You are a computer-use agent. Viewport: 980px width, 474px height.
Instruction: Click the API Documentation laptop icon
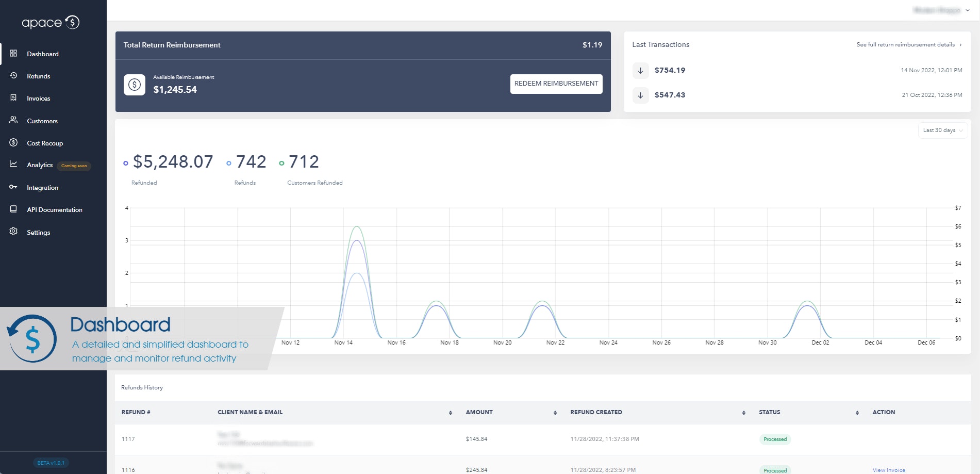pos(13,209)
